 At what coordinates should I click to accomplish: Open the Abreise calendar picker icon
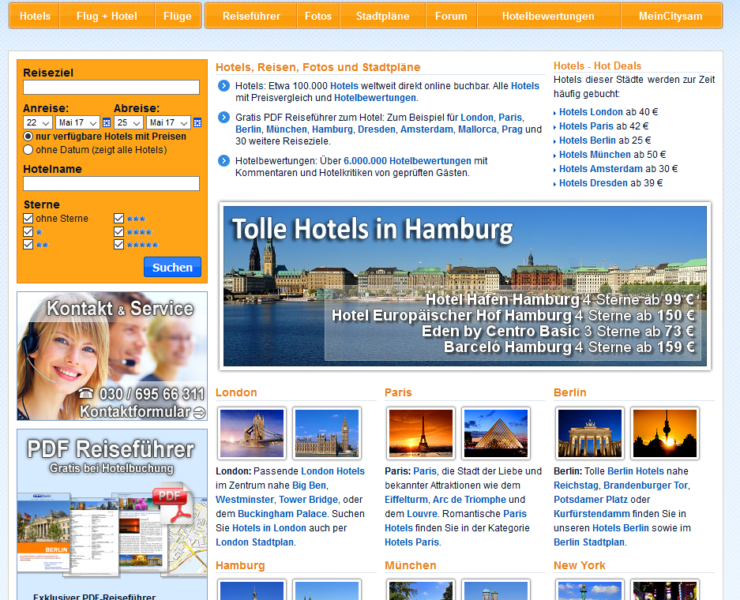(197, 123)
